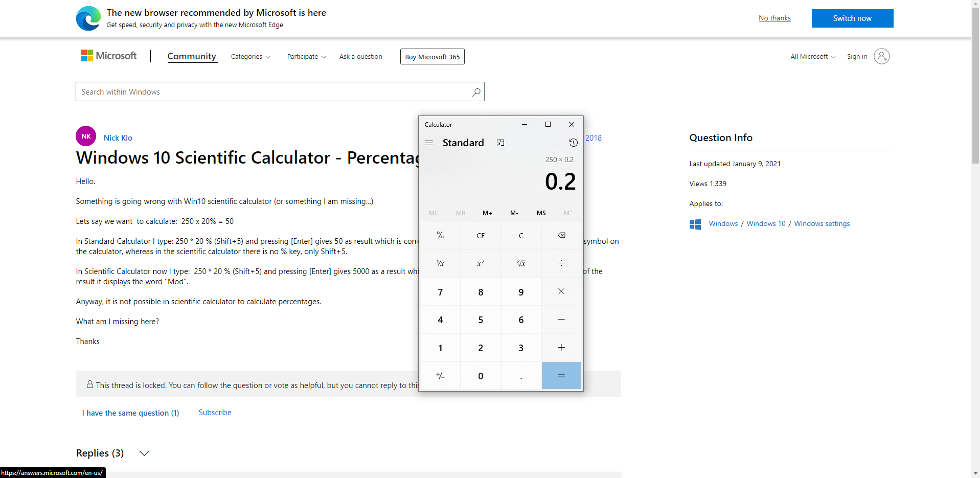Minimize the Calculator window
The image size is (980, 478).
tap(525, 124)
